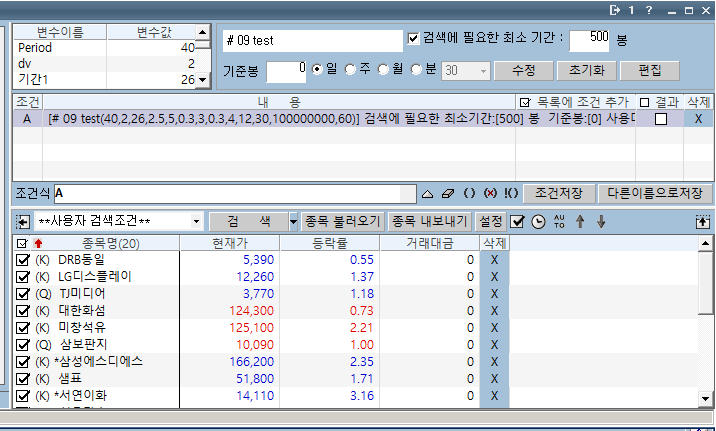
Task: Select the 기간1 variable row
Action: click(106, 80)
